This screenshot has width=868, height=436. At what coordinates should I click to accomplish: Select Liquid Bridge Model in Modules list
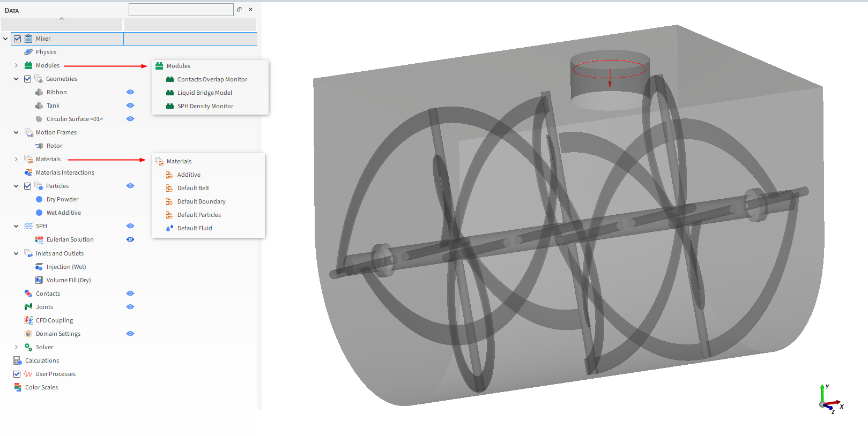point(204,93)
